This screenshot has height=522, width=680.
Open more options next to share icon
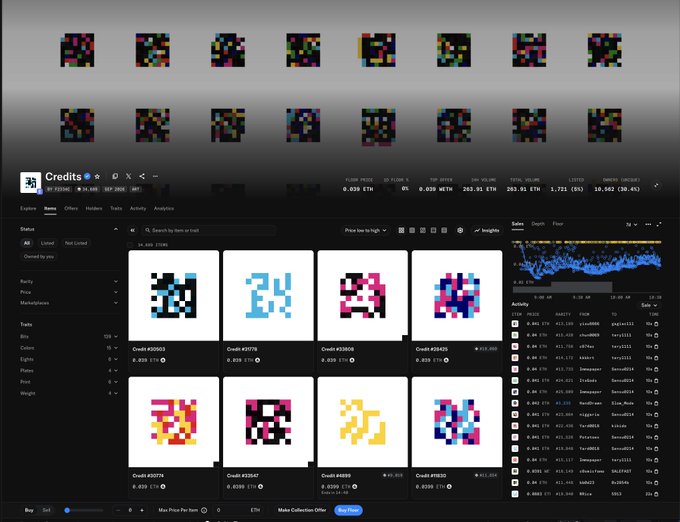click(155, 176)
